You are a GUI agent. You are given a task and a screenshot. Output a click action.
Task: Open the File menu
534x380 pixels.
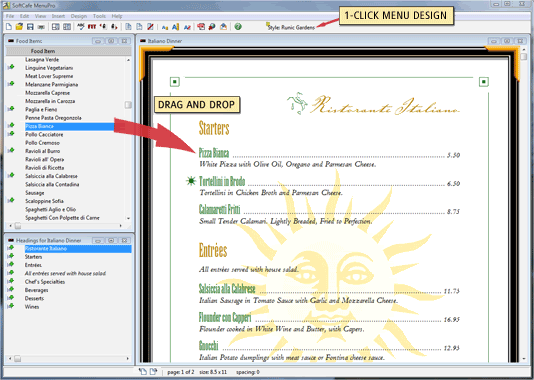pos(10,16)
